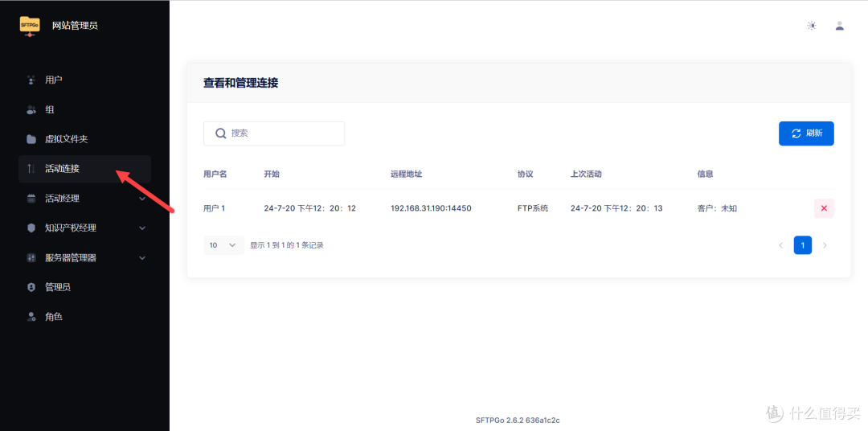Click the 客户：未知 info cell
Viewport: 868px width, 431px height.
point(718,209)
